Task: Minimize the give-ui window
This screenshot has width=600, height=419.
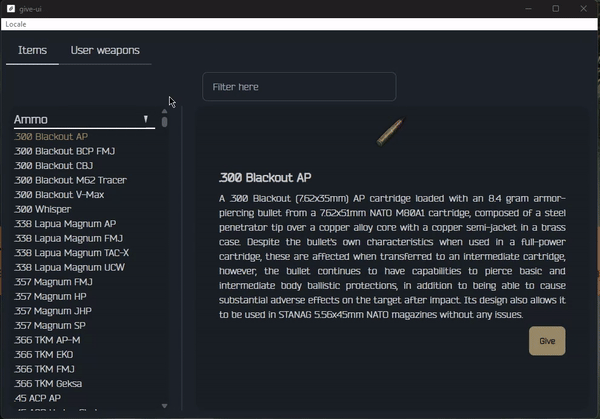Action: point(528,8)
